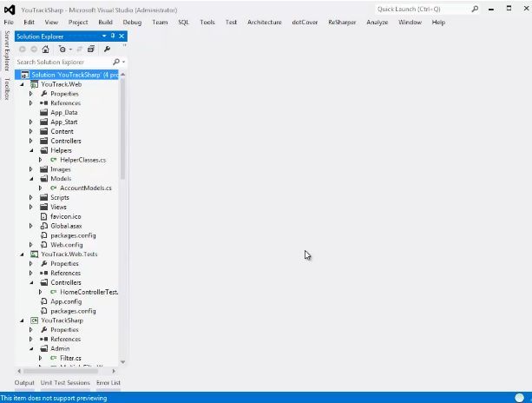Image resolution: width=532 pixels, height=403 pixels.
Task: Expand toolbar overflow options in Solution Explorer
Action: pos(124,45)
